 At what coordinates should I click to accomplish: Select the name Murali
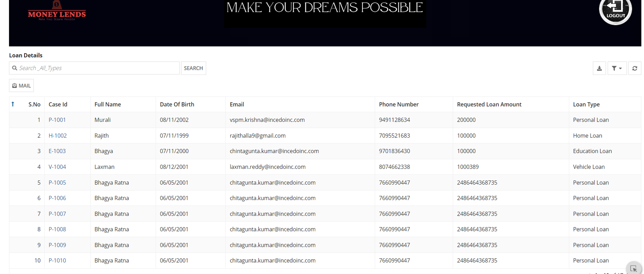tap(102, 120)
